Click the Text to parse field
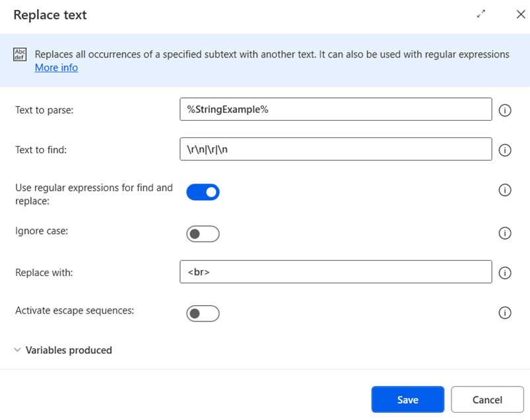The width and height of the screenshot is (530, 420). coord(335,110)
